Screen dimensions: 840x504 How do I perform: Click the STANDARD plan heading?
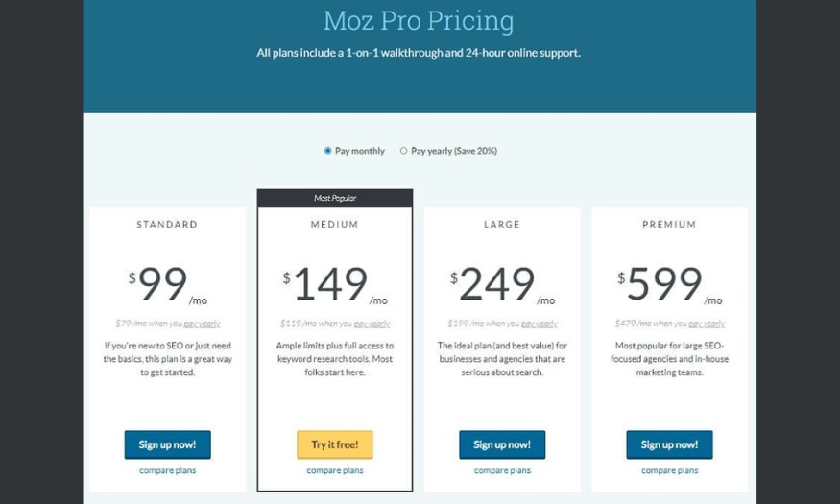point(167,225)
